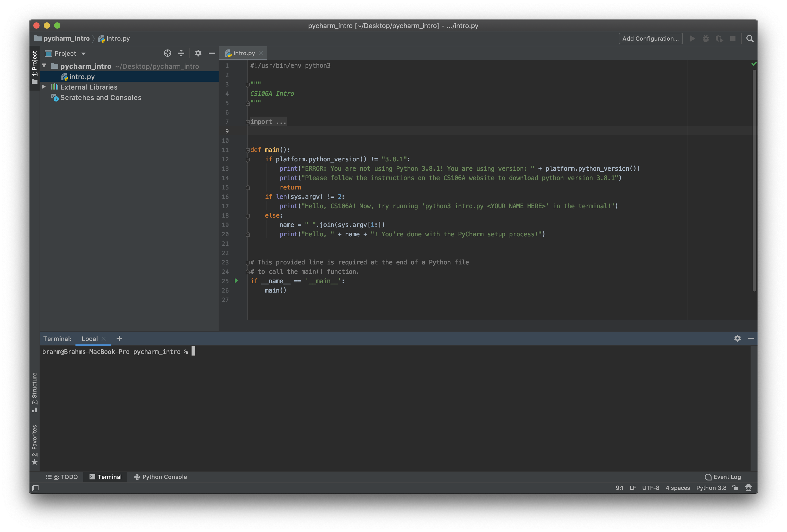
Task: Click Add Configuration button in toolbar
Action: 651,38
